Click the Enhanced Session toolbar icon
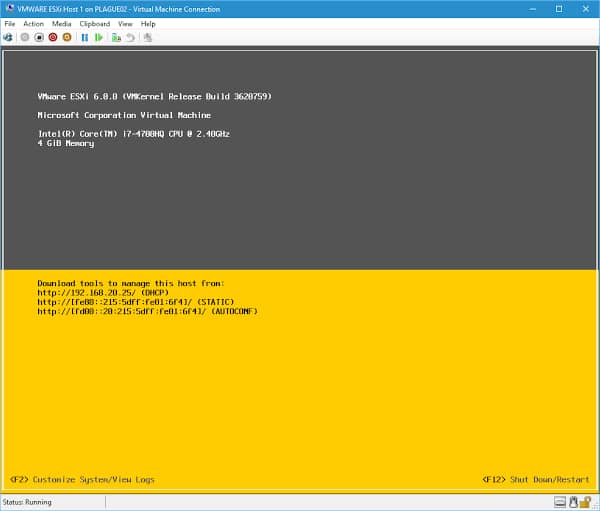600x511 pixels. (x=148, y=38)
